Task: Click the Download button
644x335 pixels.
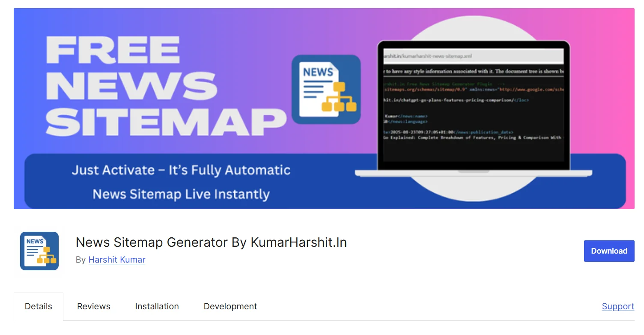Action: [x=609, y=251]
